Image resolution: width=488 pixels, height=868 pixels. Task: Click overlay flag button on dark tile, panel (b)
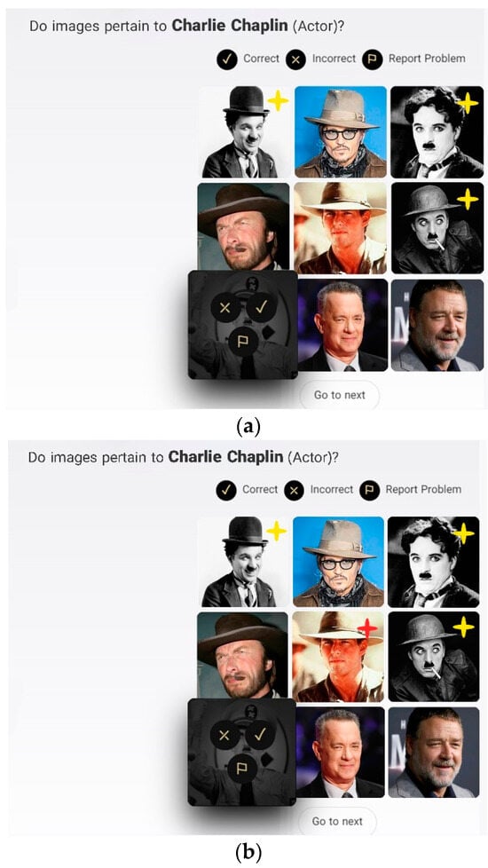(x=242, y=769)
